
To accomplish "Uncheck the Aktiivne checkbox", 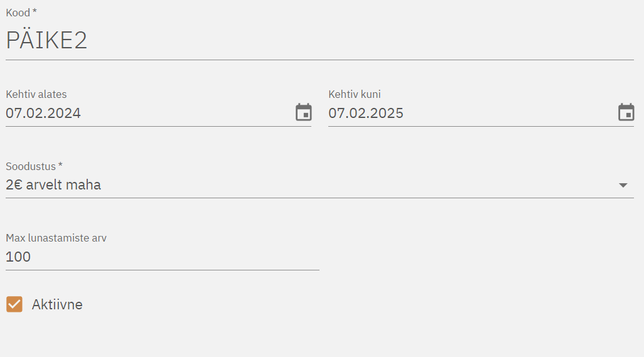I will [14, 304].
